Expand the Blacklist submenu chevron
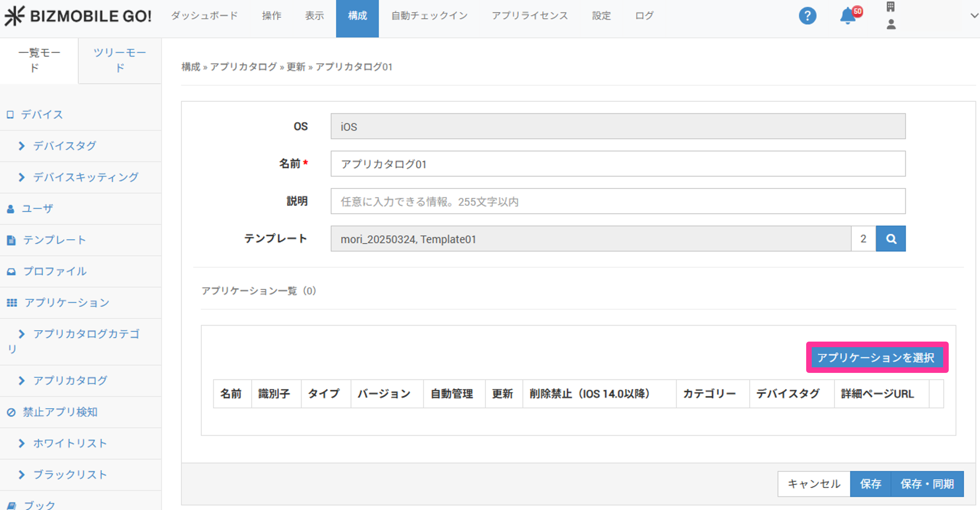Image resolution: width=980 pixels, height=510 pixels. [x=22, y=475]
